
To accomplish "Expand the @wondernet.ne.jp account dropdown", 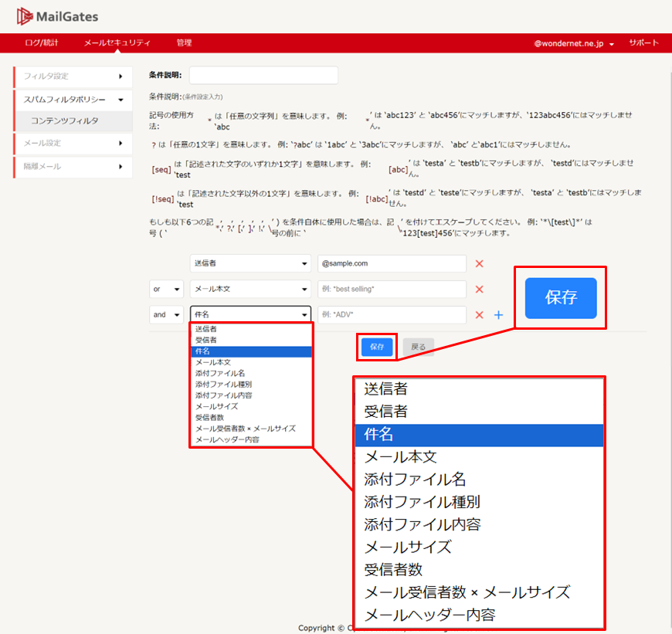I will click(574, 43).
